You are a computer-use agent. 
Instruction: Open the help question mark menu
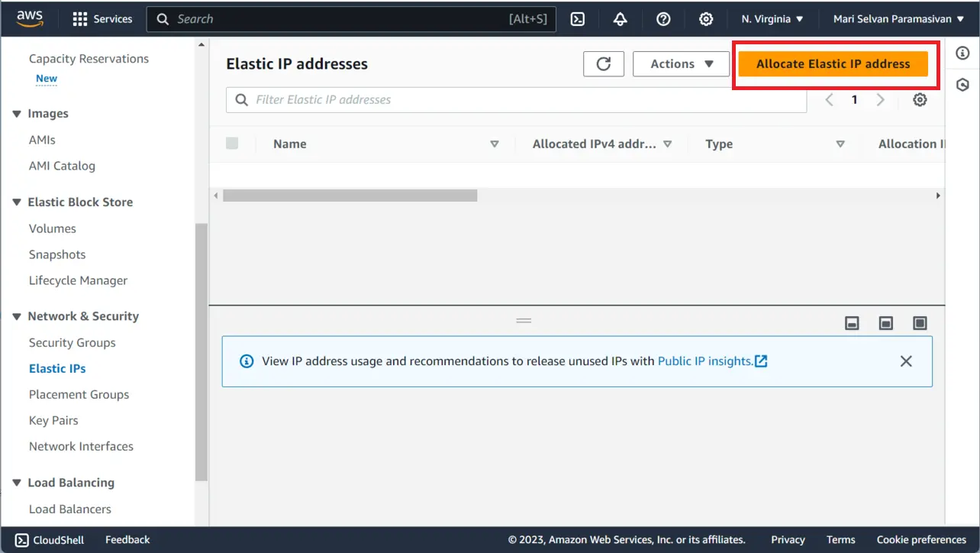[x=663, y=19]
